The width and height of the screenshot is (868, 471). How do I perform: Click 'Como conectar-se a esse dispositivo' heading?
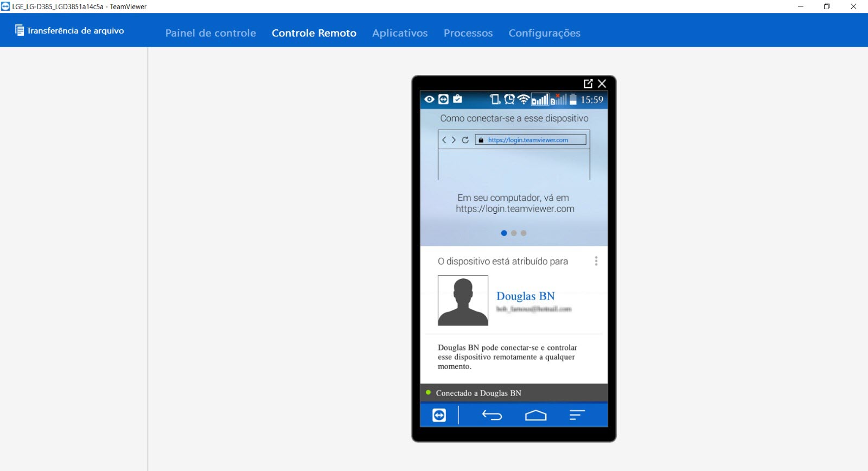pos(514,118)
